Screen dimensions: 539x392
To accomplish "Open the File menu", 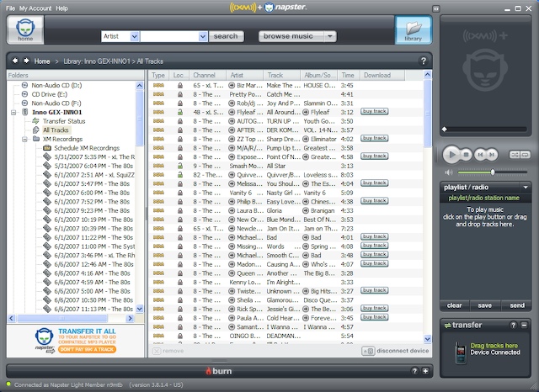I will click(10, 8).
